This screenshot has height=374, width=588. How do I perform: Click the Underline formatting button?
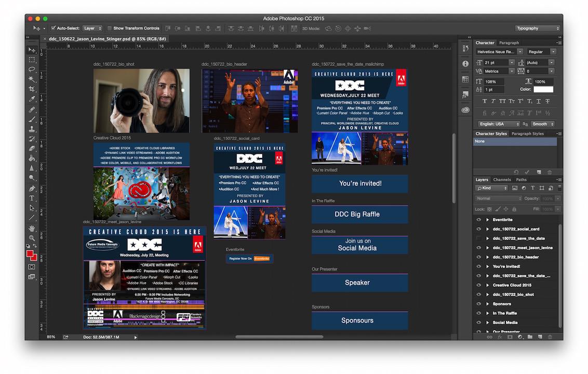pyautogui.click(x=538, y=101)
